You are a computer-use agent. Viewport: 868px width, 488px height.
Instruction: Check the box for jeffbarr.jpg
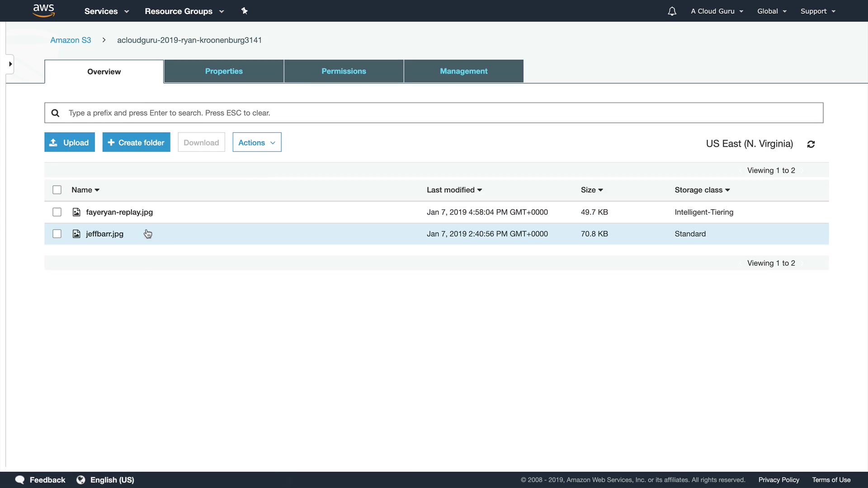[x=57, y=234]
